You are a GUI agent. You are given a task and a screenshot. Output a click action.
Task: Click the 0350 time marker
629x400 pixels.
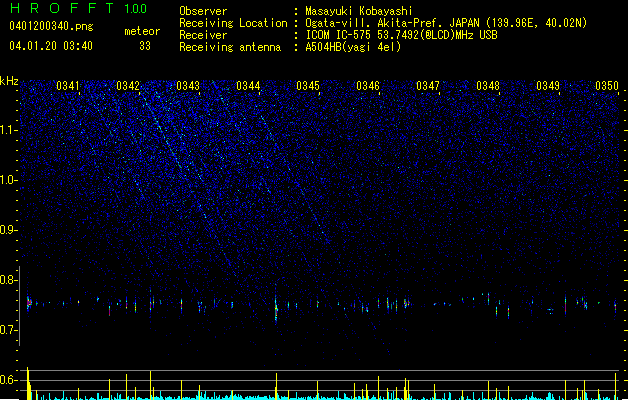pyautogui.click(x=607, y=86)
